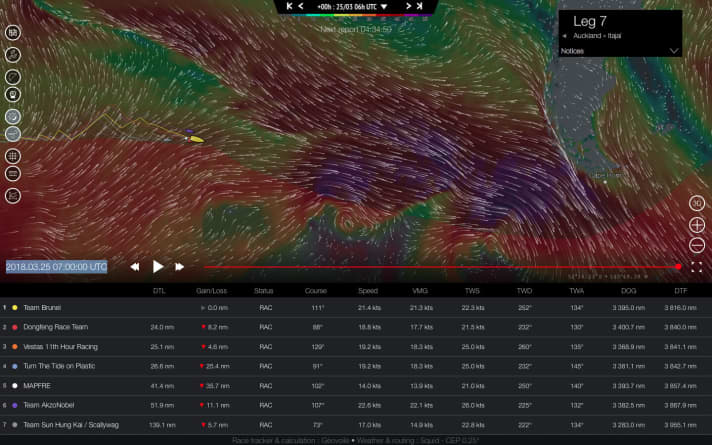Click the yellow Team Brunel boat on map

pyautogui.click(x=197, y=139)
